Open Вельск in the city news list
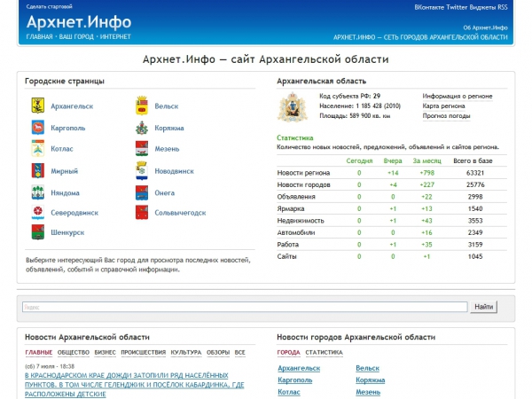The image size is (532, 399). click(367, 368)
